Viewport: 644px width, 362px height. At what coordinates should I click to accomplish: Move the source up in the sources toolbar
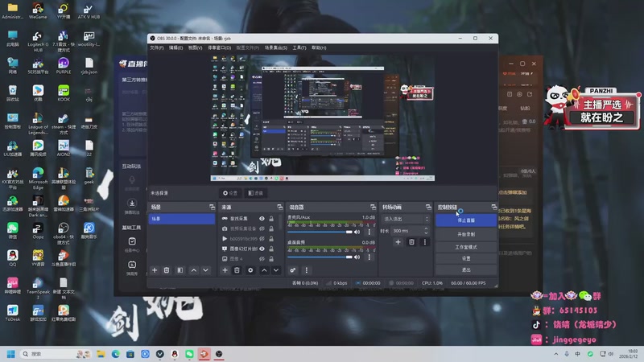pyautogui.click(x=264, y=270)
